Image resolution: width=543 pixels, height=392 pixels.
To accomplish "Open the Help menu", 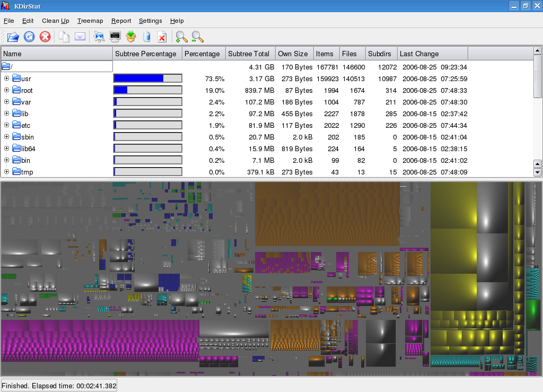I will (x=177, y=21).
